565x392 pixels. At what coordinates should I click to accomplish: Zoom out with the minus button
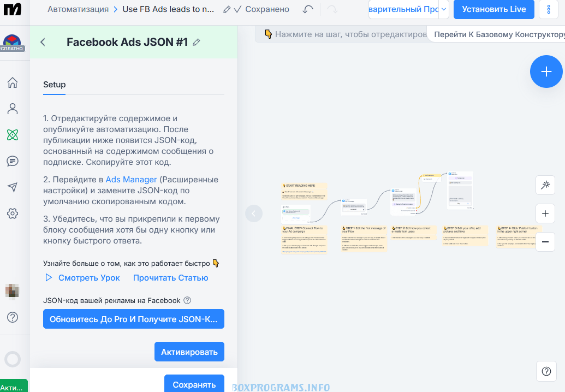(545, 241)
